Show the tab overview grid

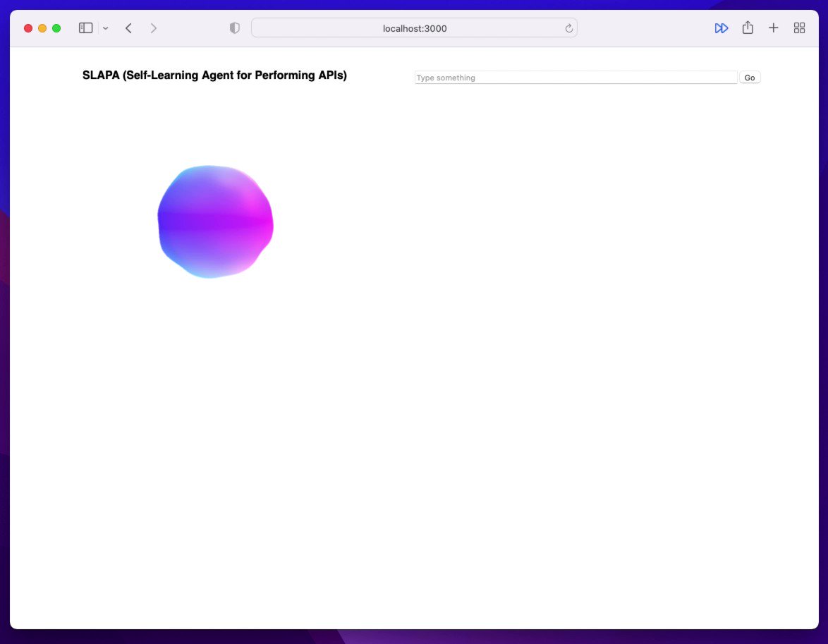pos(799,28)
